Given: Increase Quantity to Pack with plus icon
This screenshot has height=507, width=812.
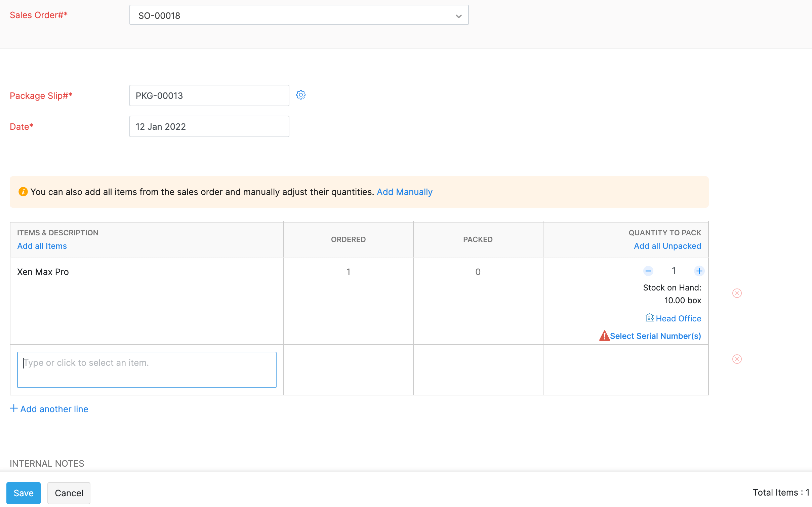Looking at the screenshot, I should (x=699, y=271).
